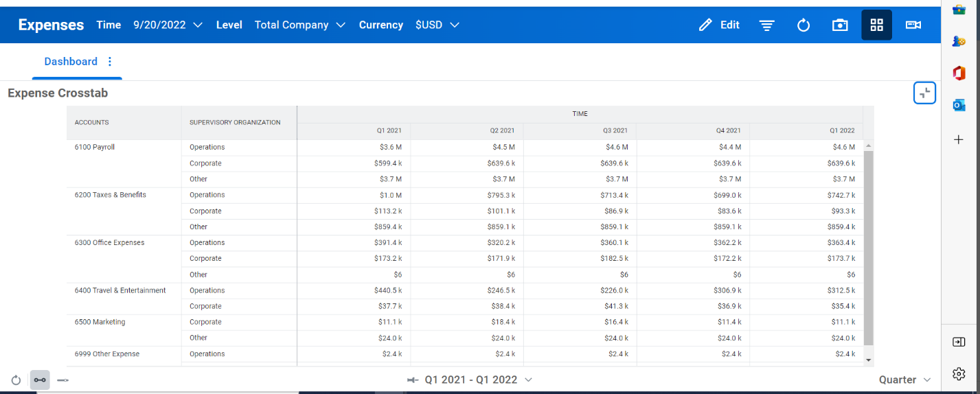Image resolution: width=980 pixels, height=394 pixels.
Task: Click the plus icon to add sidebar app
Action: coord(959,139)
